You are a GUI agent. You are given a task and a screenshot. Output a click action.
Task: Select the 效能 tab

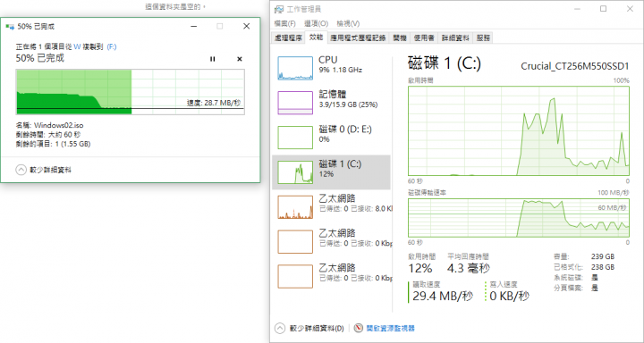pyautogui.click(x=317, y=38)
